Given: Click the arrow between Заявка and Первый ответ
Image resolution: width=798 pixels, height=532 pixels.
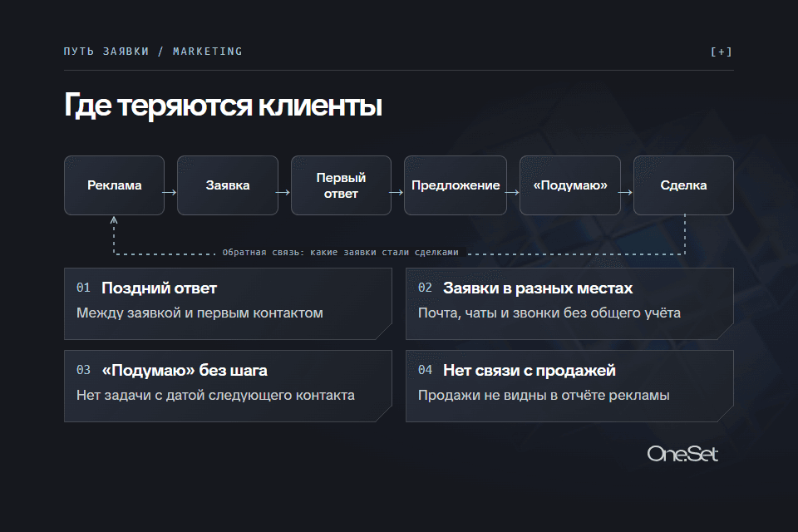Looking at the screenshot, I should 283,193.
